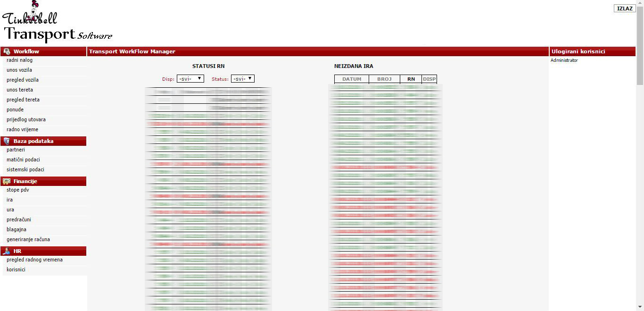The height and width of the screenshot is (311, 644).
Task: Open the Status dropdown filter
Action: [x=242, y=79]
